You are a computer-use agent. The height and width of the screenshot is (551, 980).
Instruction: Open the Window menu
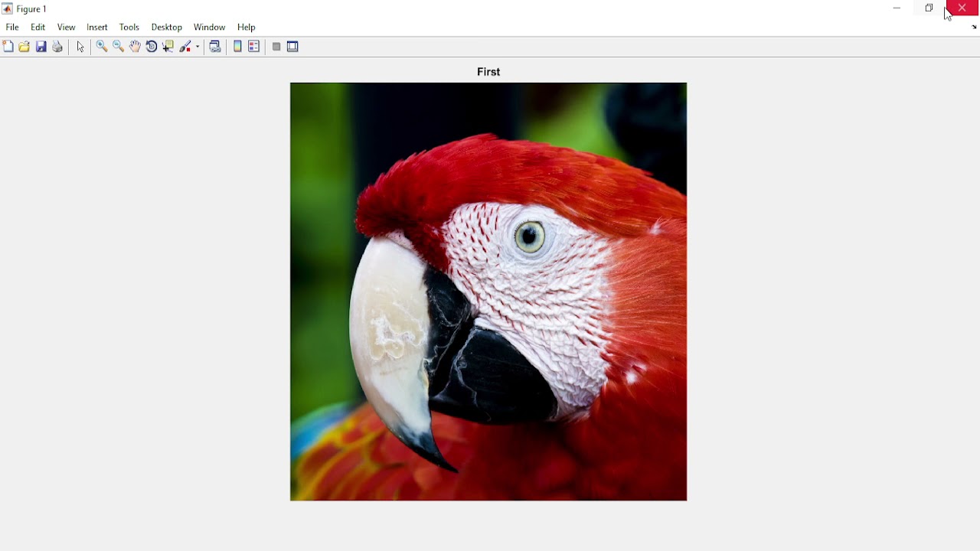(x=210, y=28)
